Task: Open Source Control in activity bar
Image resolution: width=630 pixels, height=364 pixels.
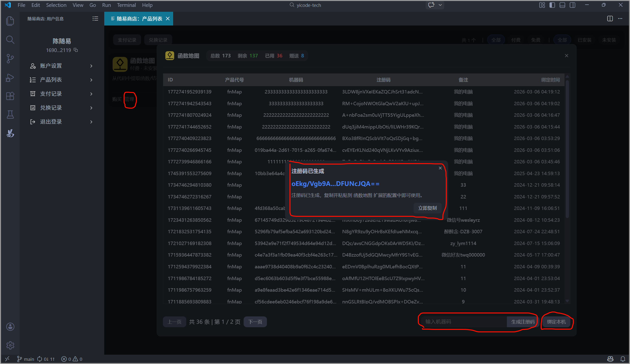Action: (10, 58)
